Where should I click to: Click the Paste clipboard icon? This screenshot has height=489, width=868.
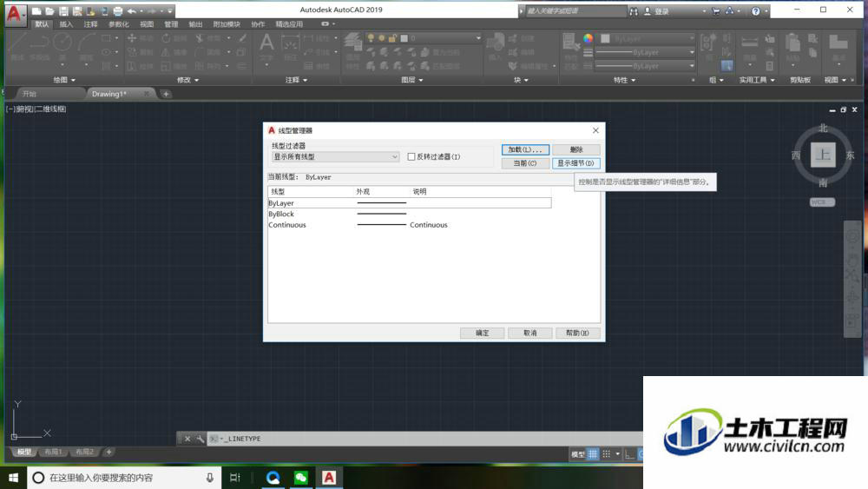click(x=793, y=43)
